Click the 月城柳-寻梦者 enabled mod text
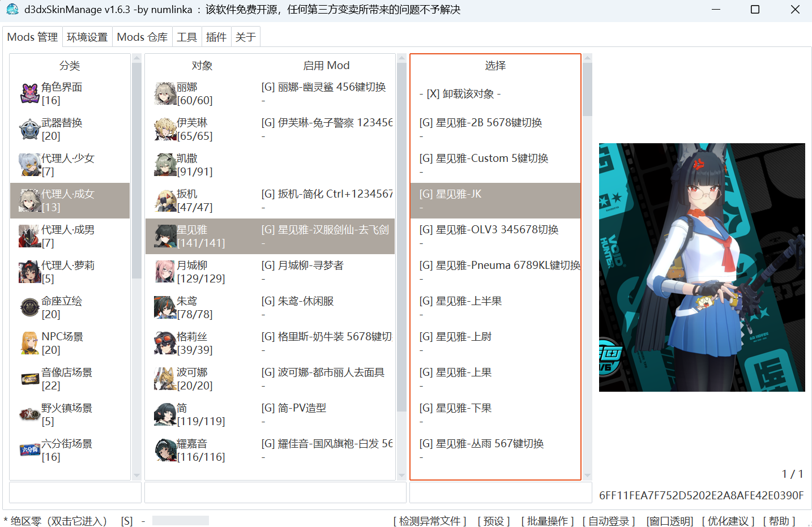This screenshot has width=812, height=527. click(x=302, y=265)
